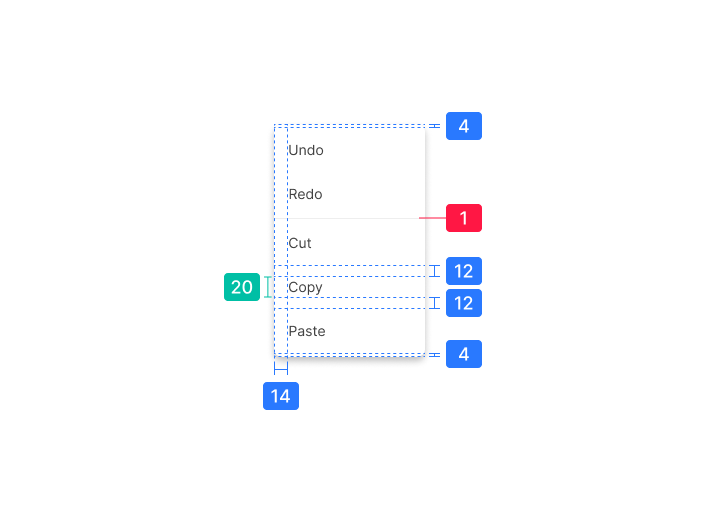Image resolution: width=705 pixels, height=522 pixels.
Task: Select the spacing marker beside upper 12 badge
Action: (x=434, y=271)
